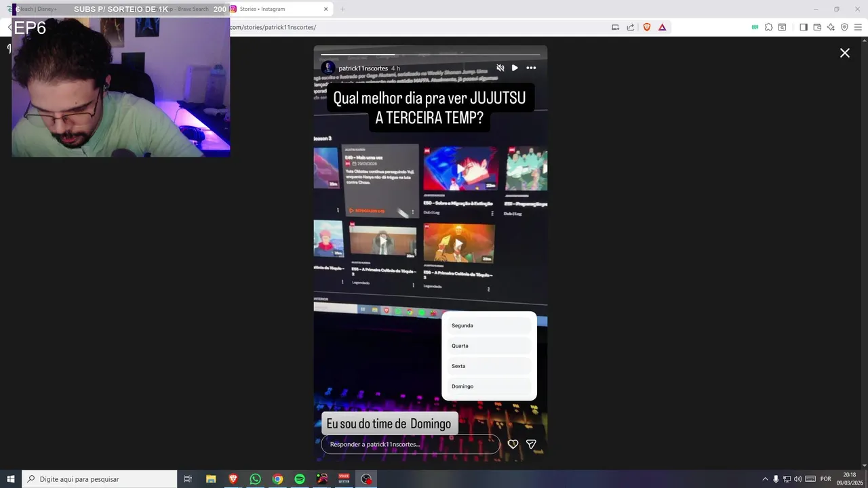Click the 'Eu sou do time de Domingo' caption

tap(389, 424)
